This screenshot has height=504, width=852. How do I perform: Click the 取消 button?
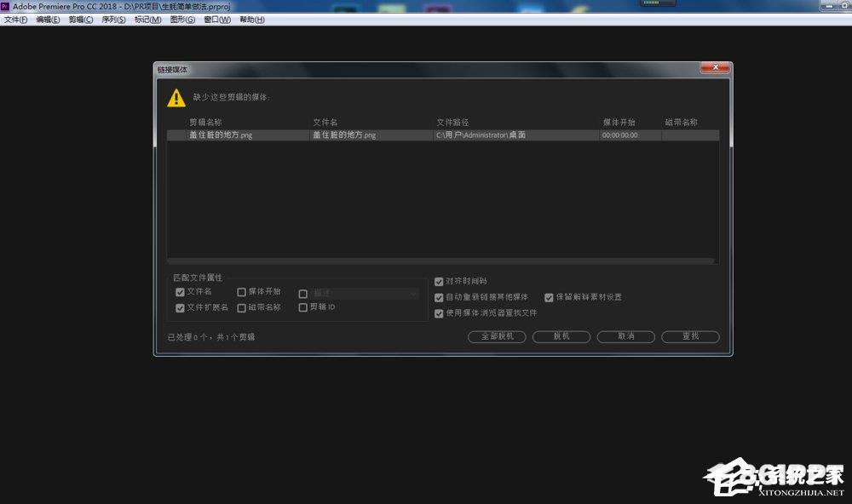[626, 337]
